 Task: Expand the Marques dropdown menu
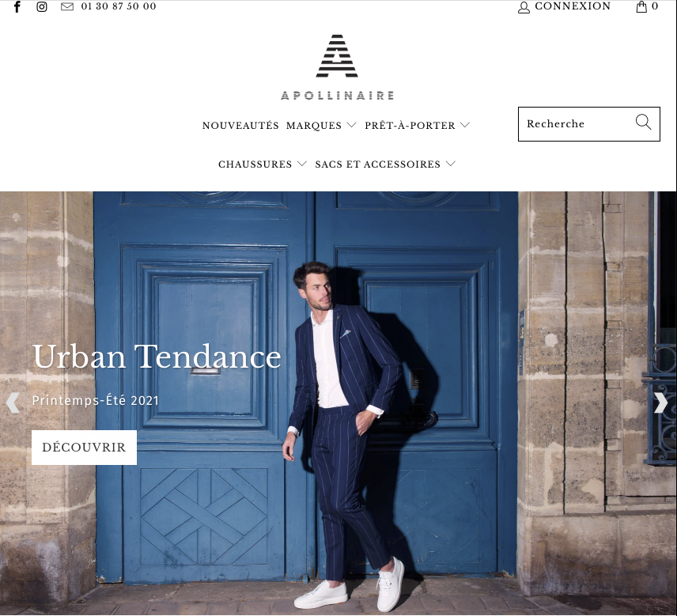click(321, 125)
